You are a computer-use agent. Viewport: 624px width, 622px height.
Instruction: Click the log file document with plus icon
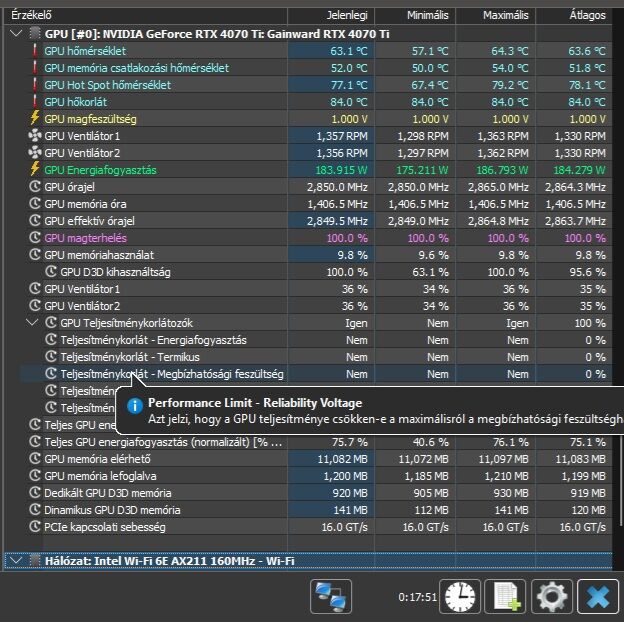coord(505,597)
